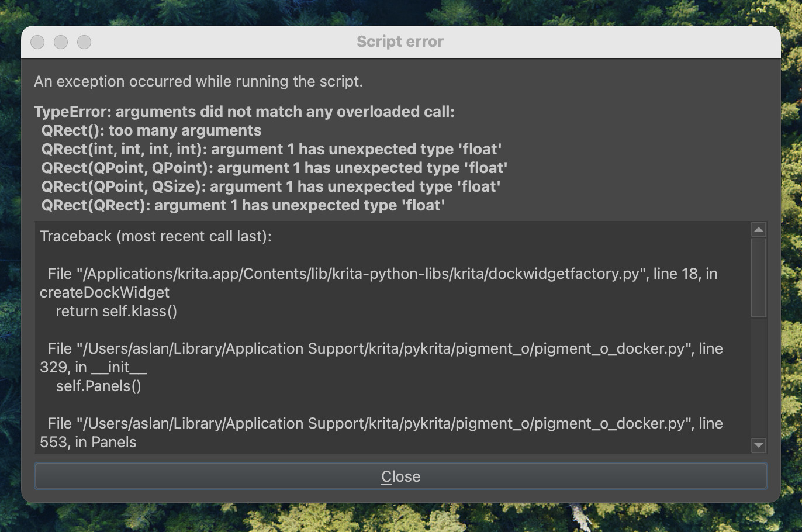Click the "An exception occurred" message text
Image resolution: width=802 pixels, height=532 pixels.
click(x=198, y=81)
